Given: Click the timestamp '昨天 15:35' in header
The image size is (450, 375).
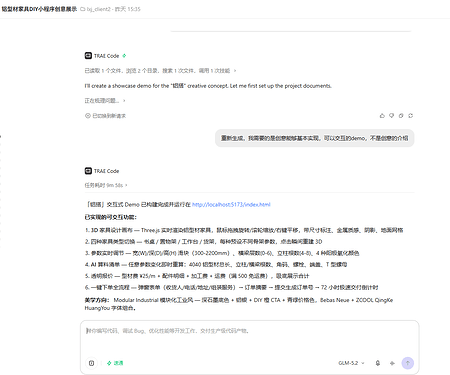Looking at the screenshot, I should pos(128,9).
